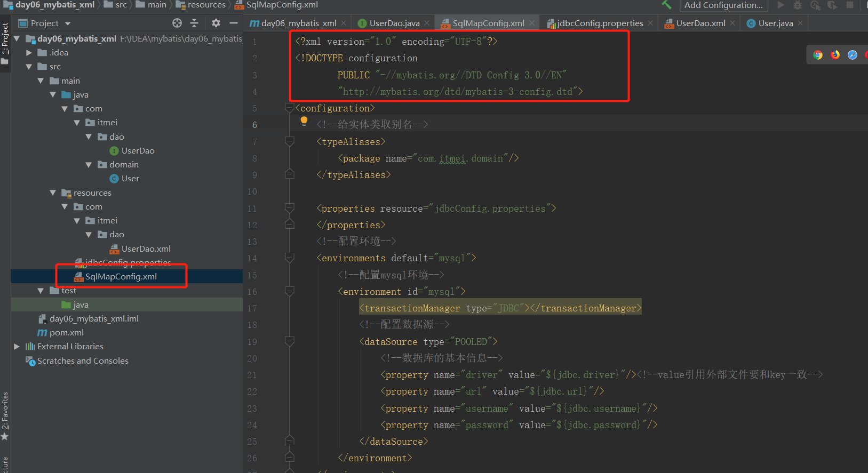Expand the .idea folder
The width and height of the screenshot is (868, 473).
(29, 53)
